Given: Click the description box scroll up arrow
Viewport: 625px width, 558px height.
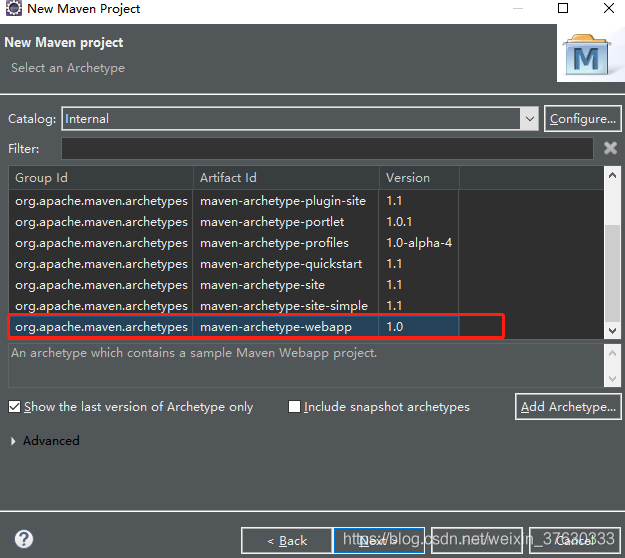Looking at the screenshot, I should point(613,353).
